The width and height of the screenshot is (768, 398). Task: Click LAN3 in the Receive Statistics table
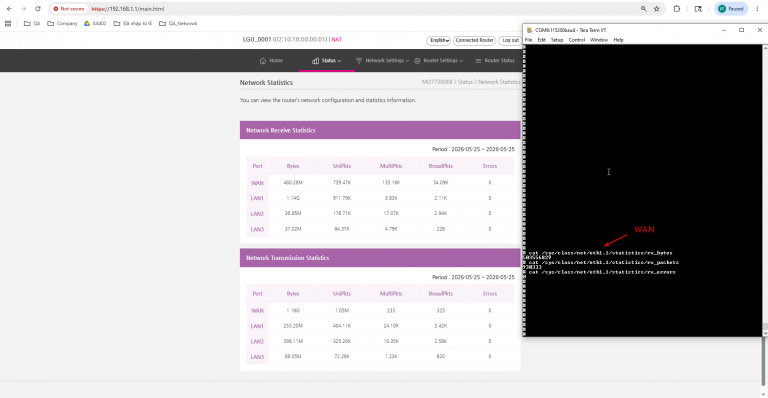click(x=257, y=229)
